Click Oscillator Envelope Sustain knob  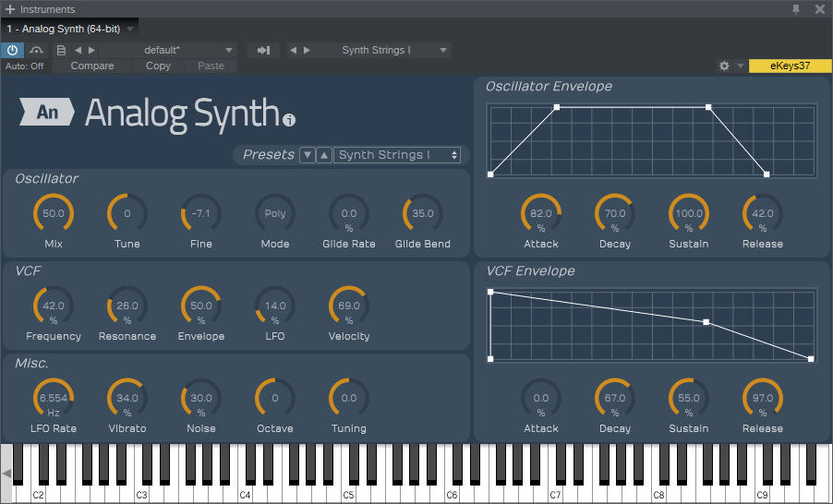689,213
